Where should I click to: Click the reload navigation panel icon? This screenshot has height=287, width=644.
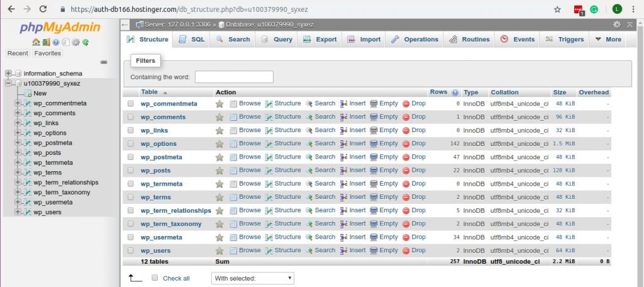pyautogui.click(x=86, y=42)
